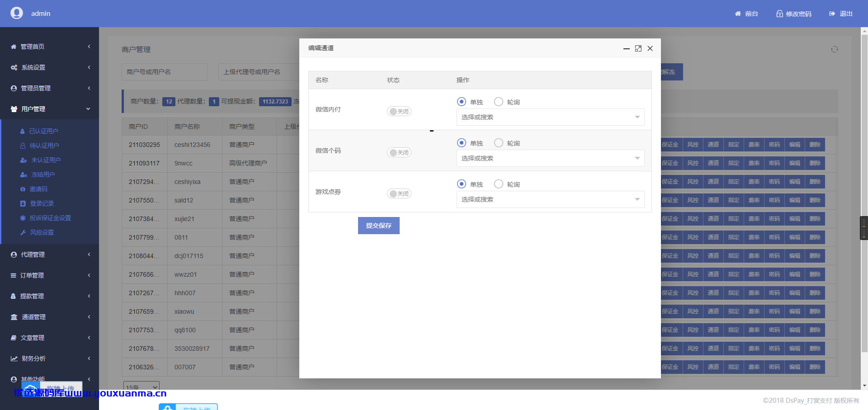Screen dimensions: 868x410
Task: Maximize the 编辑通道 dialog
Action: tap(638, 48)
